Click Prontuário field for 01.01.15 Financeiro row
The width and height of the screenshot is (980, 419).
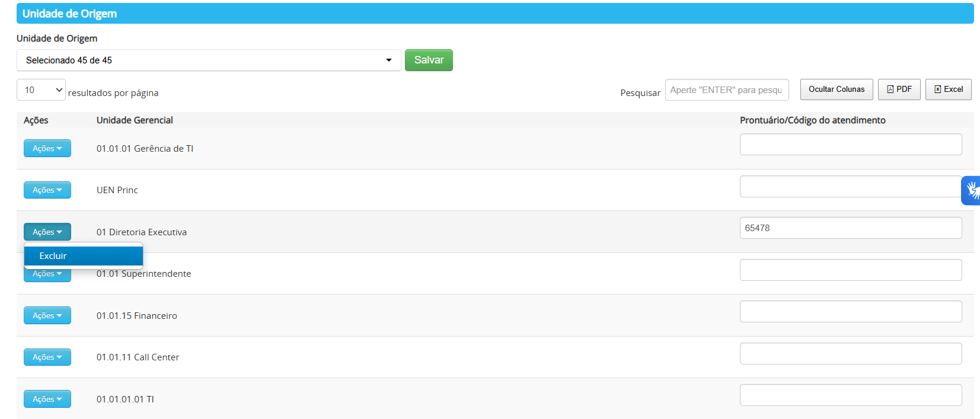pyautogui.click(x=850, y=312)
